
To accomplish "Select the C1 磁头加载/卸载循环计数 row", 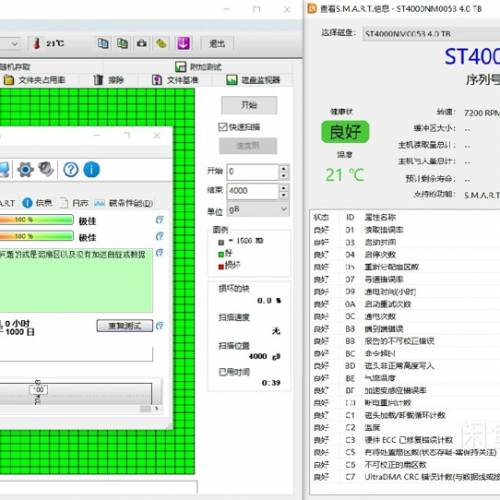I will click(405, 415).
